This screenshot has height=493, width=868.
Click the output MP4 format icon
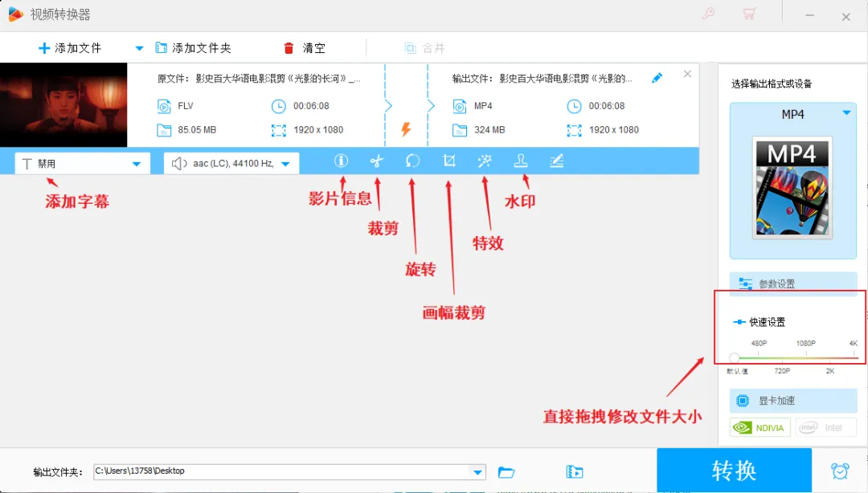460,106
